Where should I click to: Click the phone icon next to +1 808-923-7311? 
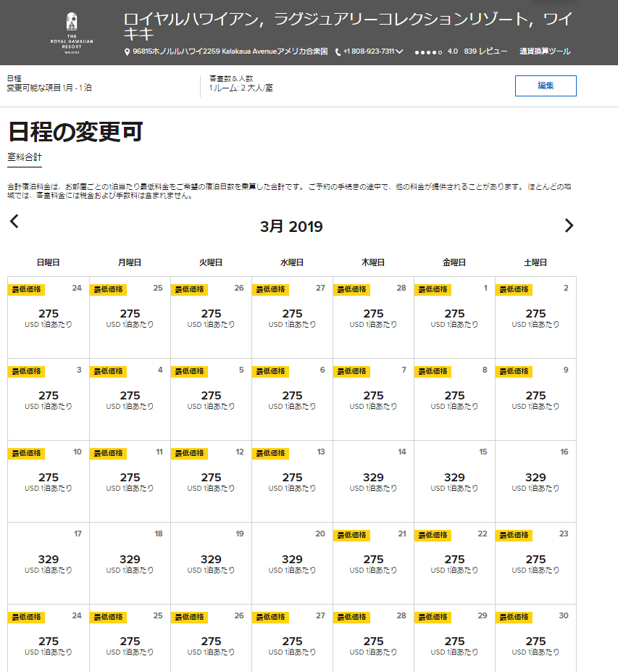[338, 52]
